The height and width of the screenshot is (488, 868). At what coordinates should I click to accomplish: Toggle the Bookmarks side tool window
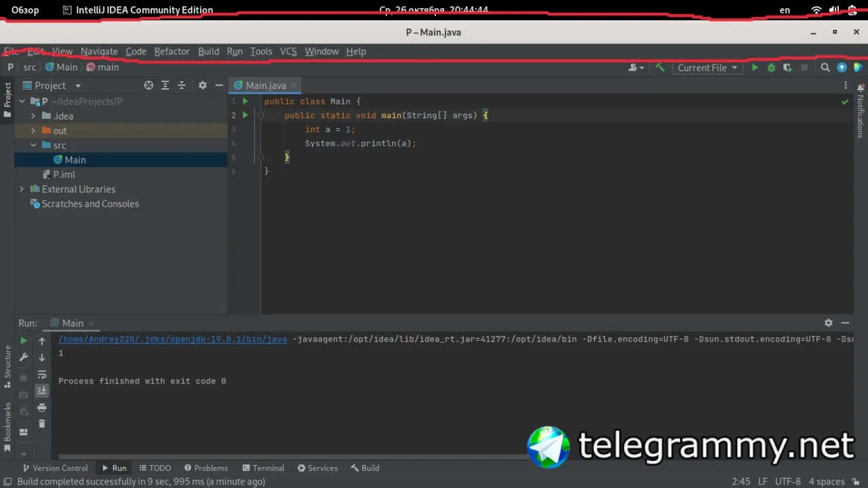coord(7,427)
